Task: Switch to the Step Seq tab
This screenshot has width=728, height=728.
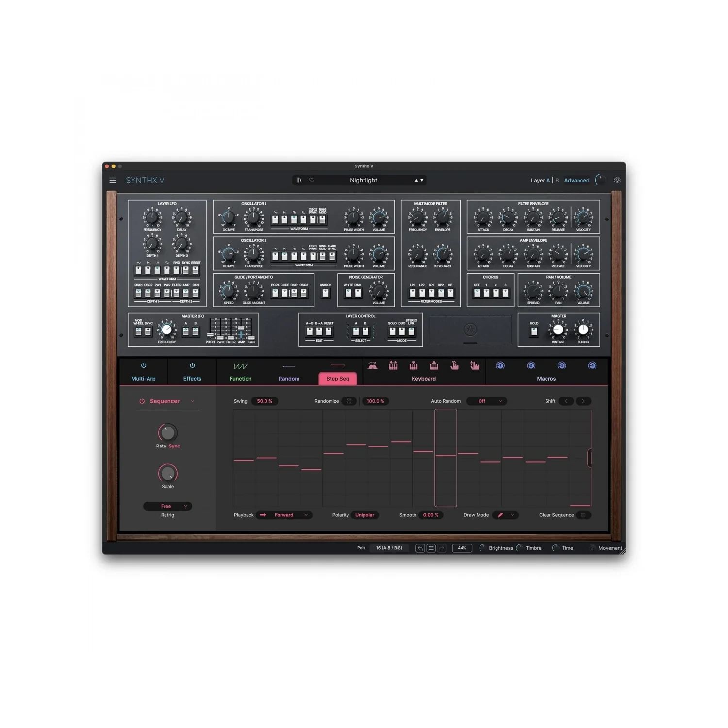Action: (x=338, y=379)
